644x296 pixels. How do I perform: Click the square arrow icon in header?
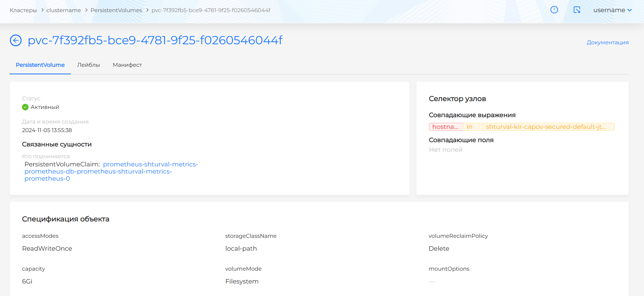[577, 10]
